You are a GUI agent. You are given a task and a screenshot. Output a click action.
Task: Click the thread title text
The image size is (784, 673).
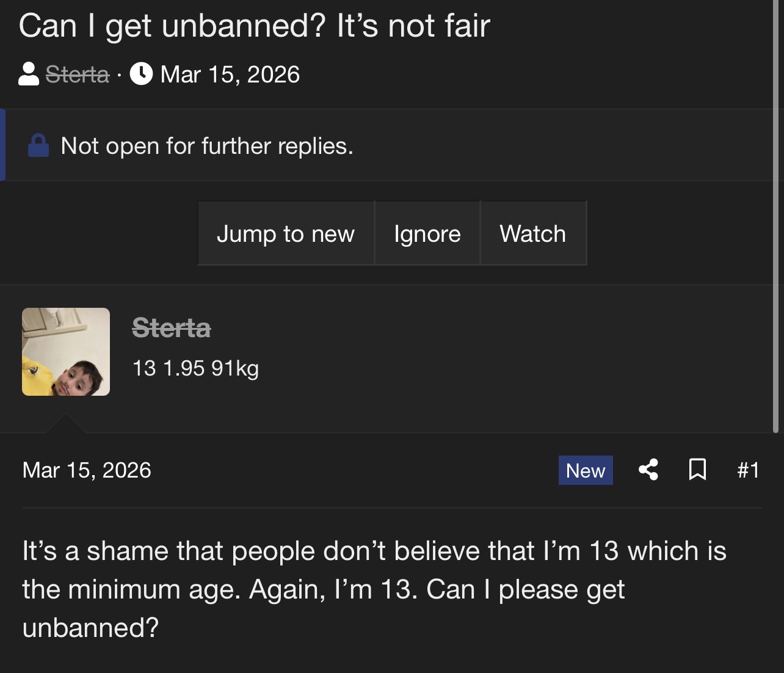coord(255,26)
